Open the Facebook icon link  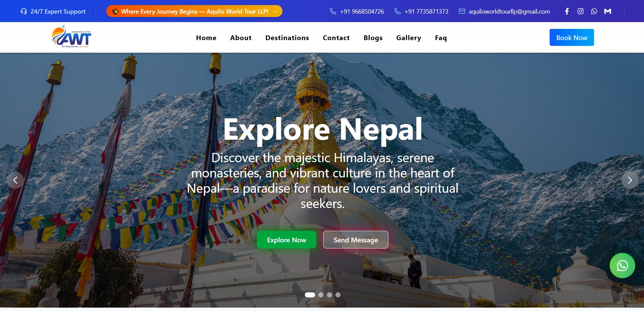pyautogui.click(x=567, y=11)
